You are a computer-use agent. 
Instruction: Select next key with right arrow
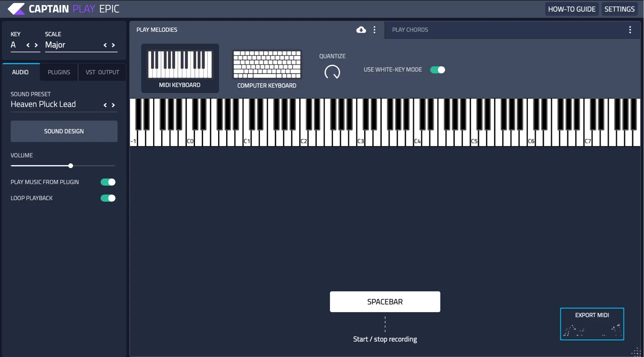(36, 45)
